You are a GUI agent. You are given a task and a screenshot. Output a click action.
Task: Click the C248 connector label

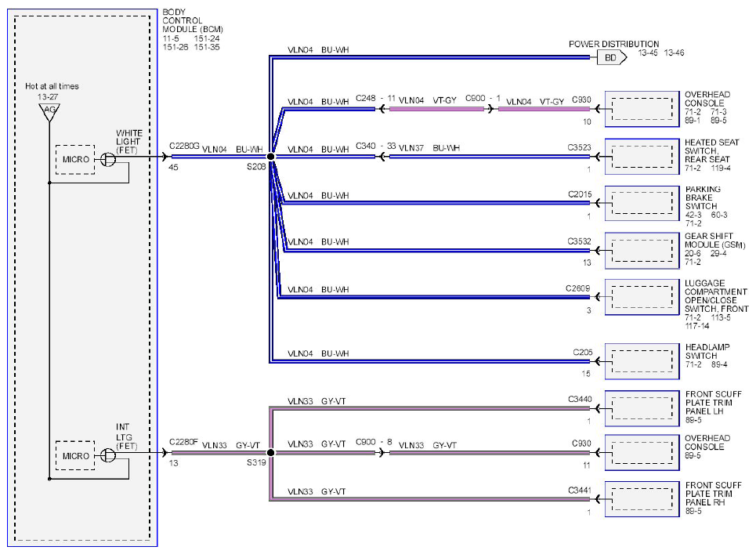365,99
